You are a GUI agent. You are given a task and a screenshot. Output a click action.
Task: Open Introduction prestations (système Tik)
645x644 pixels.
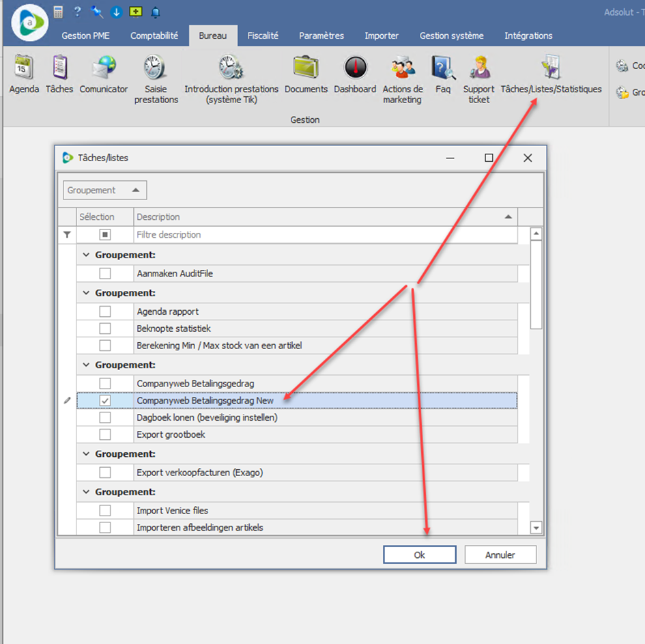[231, 79]
